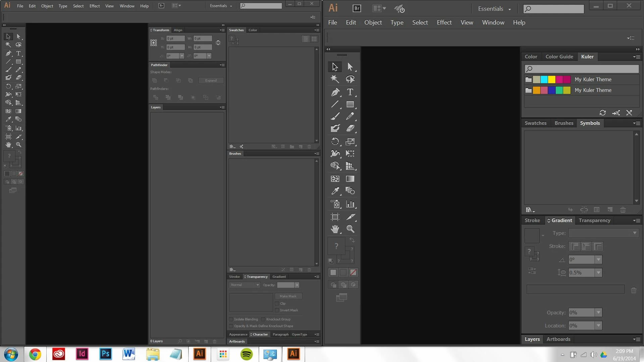
Task: Open the Essentials workspace dropdown in right window
Action: (494, 9)
